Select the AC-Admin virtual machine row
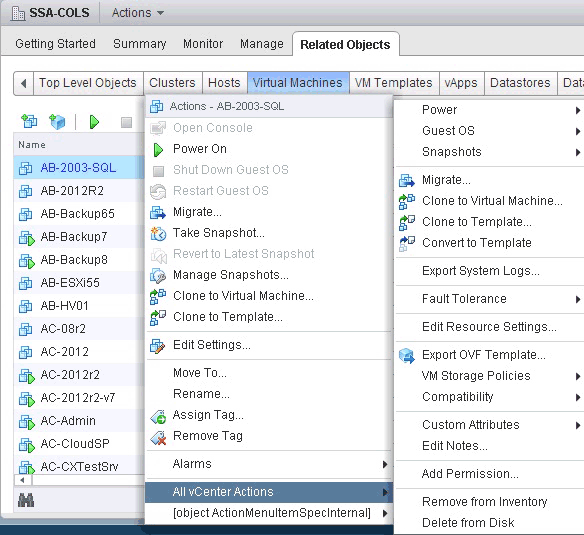 [79, 421]
